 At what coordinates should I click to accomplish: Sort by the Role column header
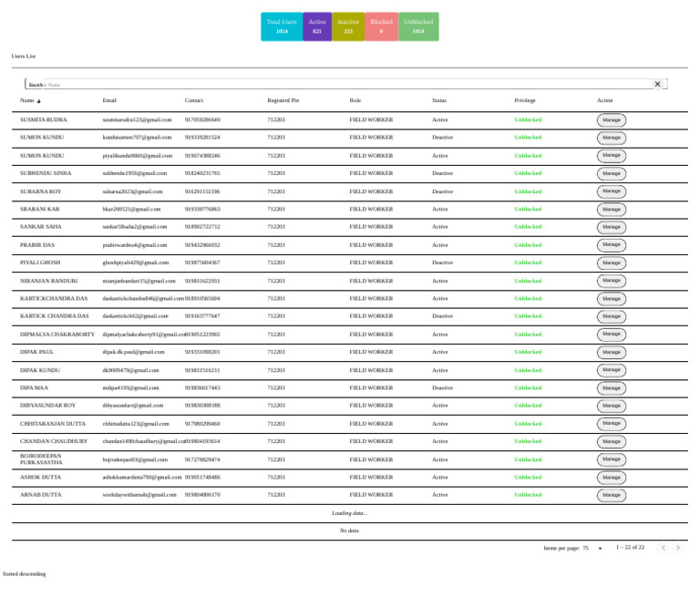[x=355, y=100]
